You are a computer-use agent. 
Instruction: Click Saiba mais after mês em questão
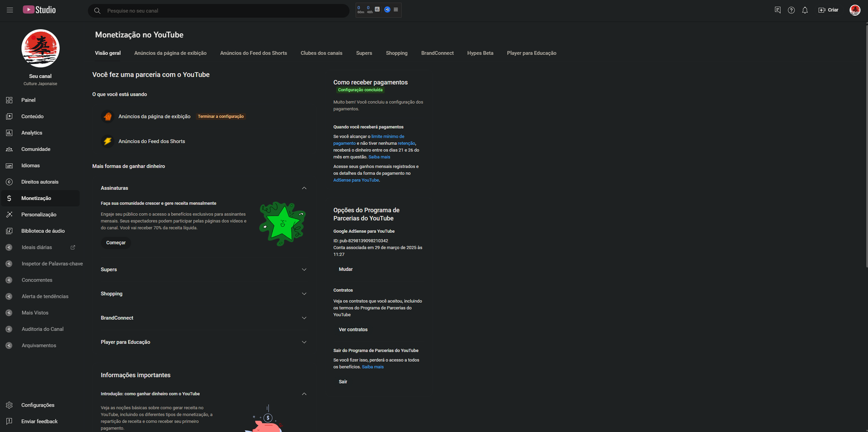point(379,157)
